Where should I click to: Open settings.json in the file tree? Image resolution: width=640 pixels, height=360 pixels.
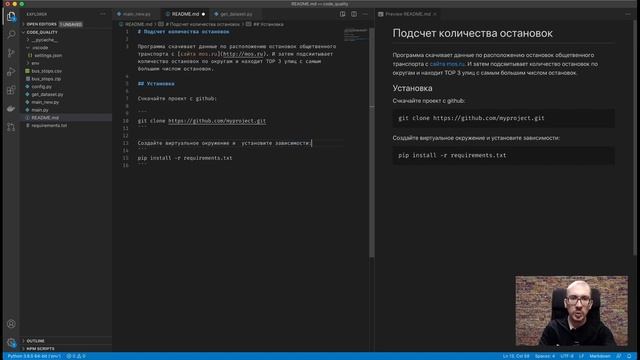tap(48, 56)
